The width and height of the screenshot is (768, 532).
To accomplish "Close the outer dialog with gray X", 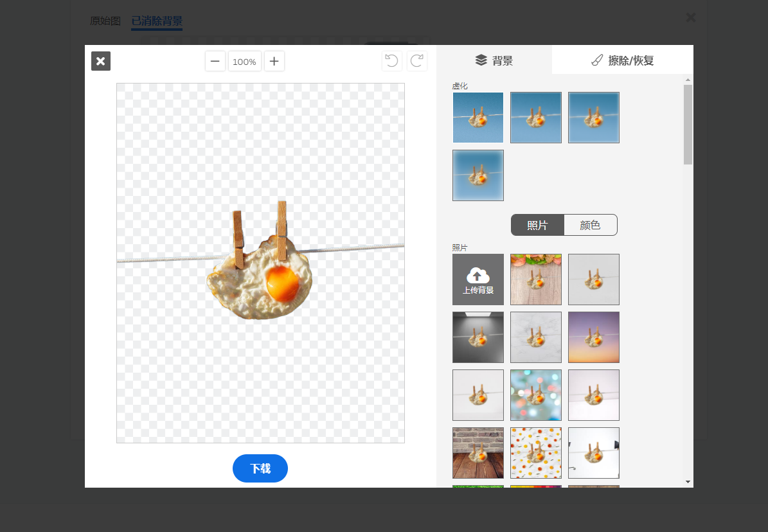I will click(x=691, y=17).
